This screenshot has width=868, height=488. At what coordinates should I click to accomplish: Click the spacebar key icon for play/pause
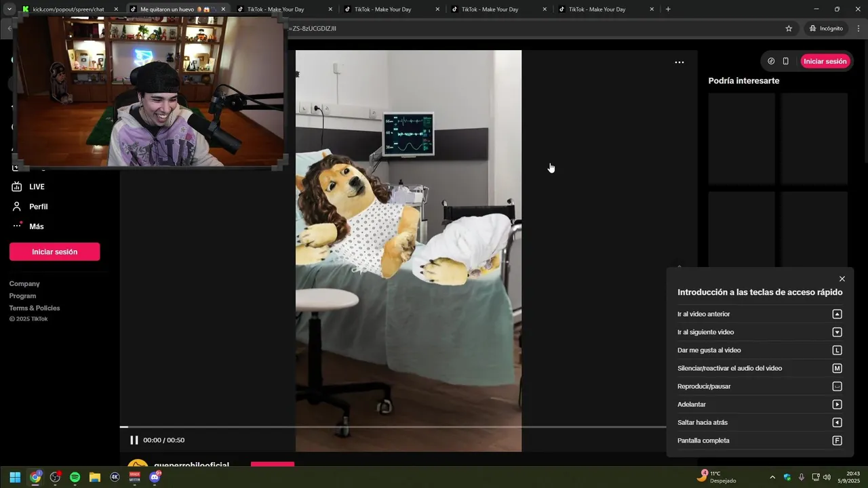coord(837,386)
